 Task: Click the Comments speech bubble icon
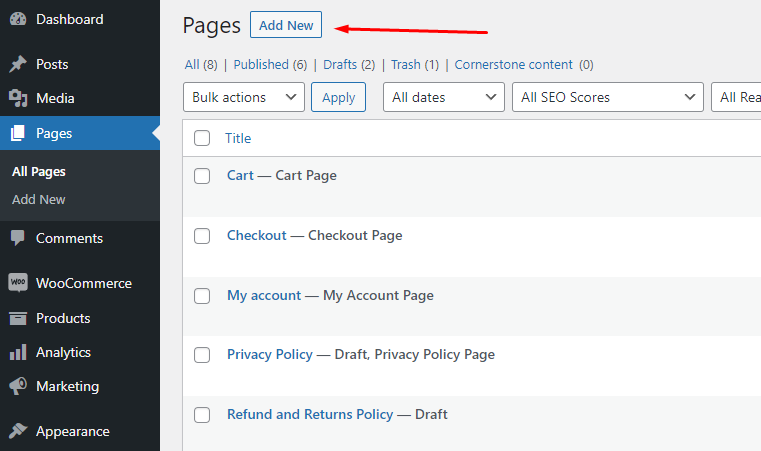coord(18,238)
